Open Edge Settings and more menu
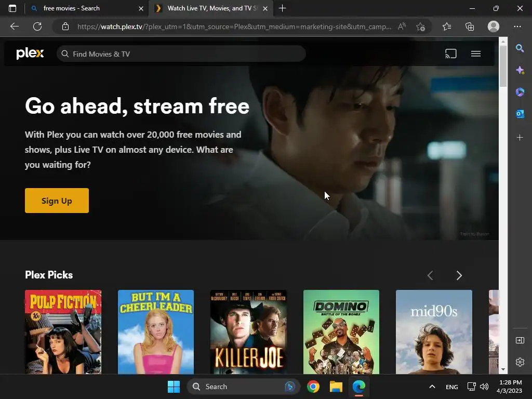This screenshot has width=532, height=399. tap(517, 26)
